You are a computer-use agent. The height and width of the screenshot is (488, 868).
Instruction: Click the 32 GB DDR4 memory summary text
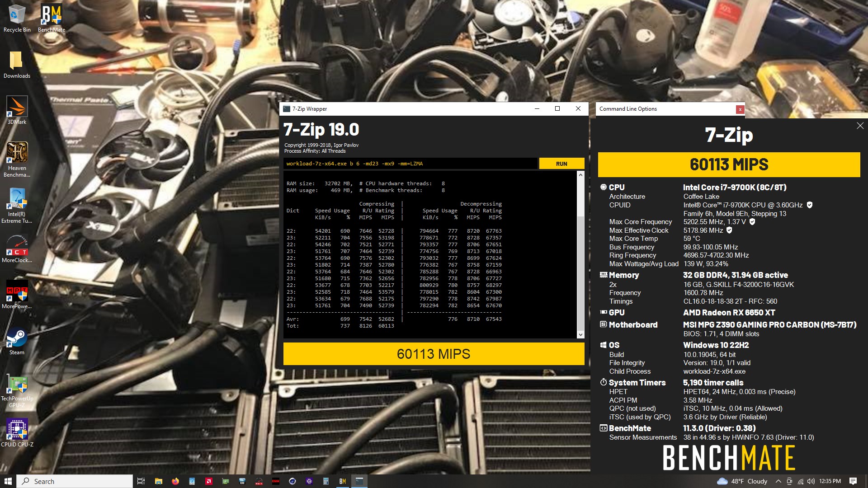click(736, 275)
